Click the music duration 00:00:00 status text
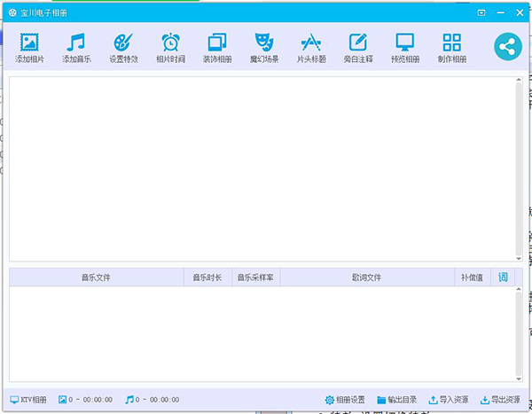The image size is (532, 414). coord(165,400)
